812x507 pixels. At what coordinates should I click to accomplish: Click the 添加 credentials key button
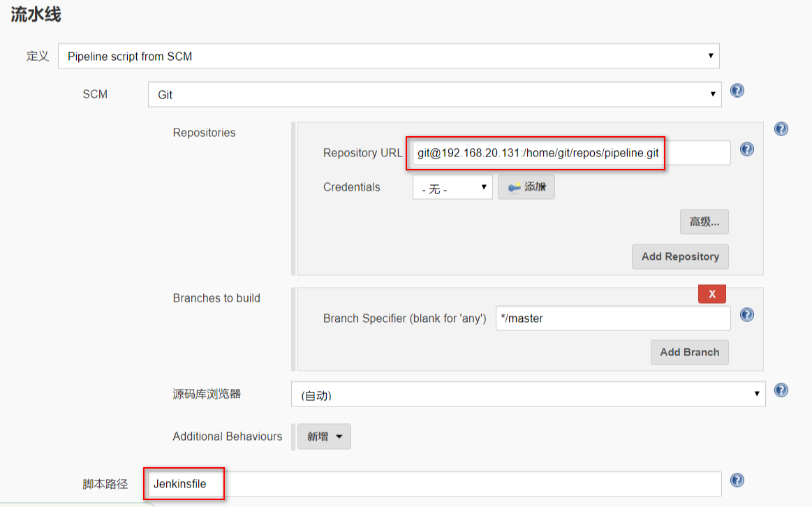click(526, 187)
